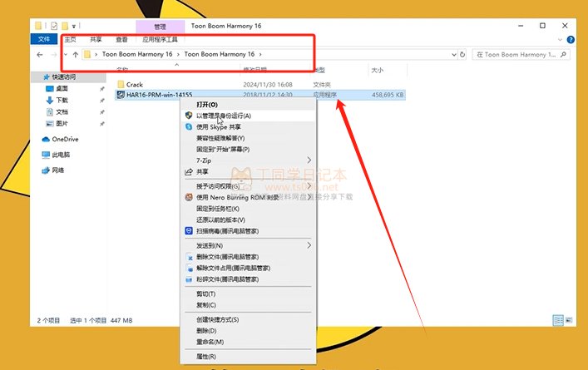Switch to the 共享 ribbon tab
Screen dimensions: 588x370
point(96,39)
